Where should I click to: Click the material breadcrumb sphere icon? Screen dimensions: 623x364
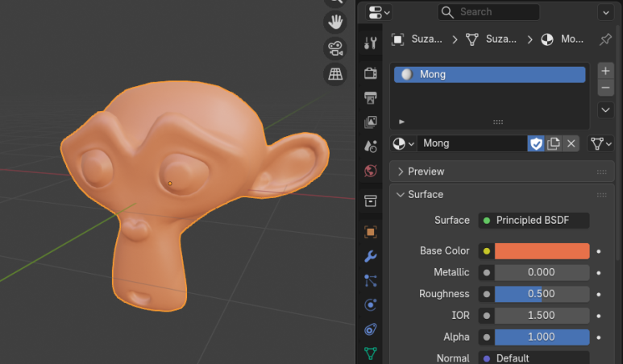click(x=547, y=39)
